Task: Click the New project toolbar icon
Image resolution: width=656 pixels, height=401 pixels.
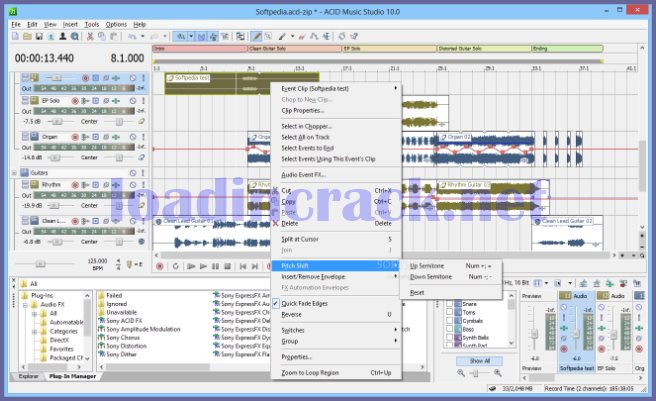Action: pos(15,37)
